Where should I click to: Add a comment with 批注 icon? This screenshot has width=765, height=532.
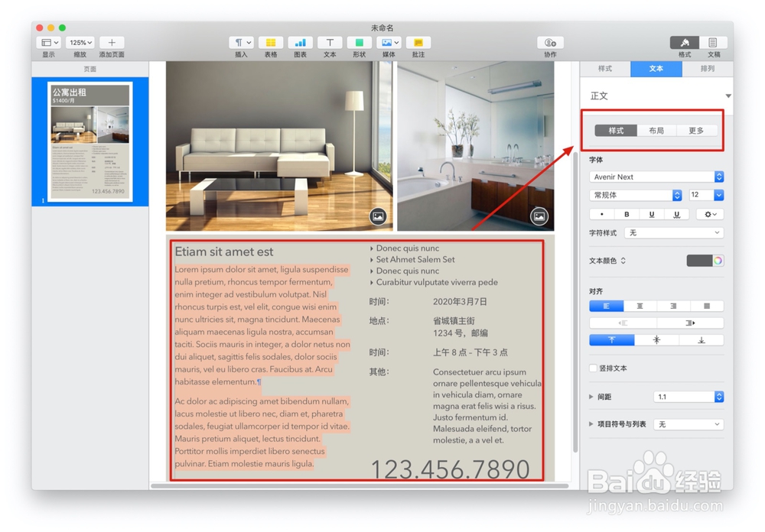[x=418, y=43]
